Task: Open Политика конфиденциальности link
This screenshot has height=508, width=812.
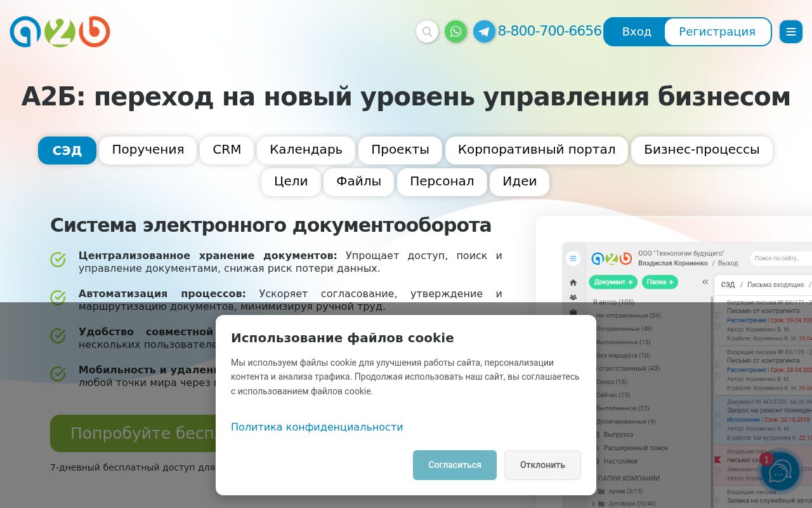Action: [x=317, y=427]
